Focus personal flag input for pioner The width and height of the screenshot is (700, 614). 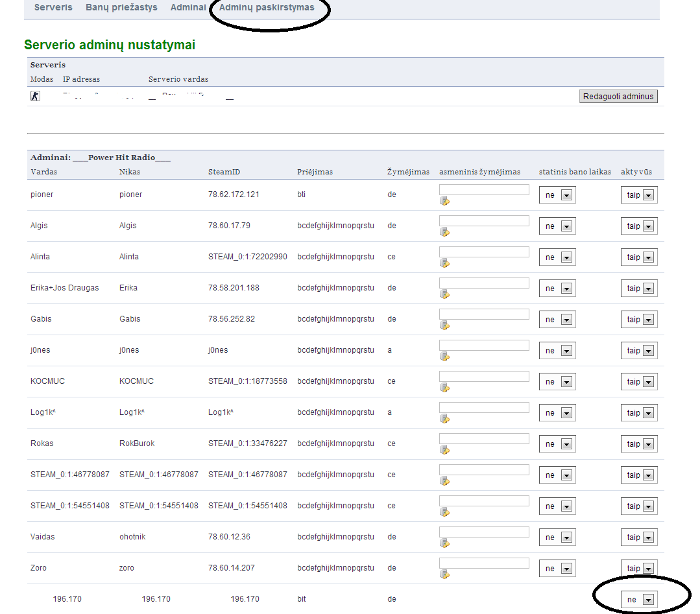[484, 189]
